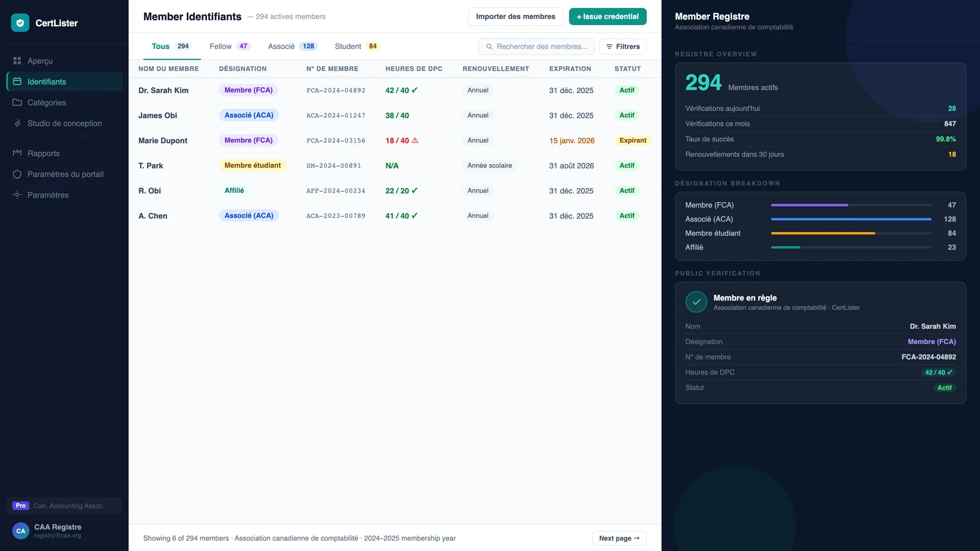Open the Dr. Sarah Kim member row

click(395, 90)
